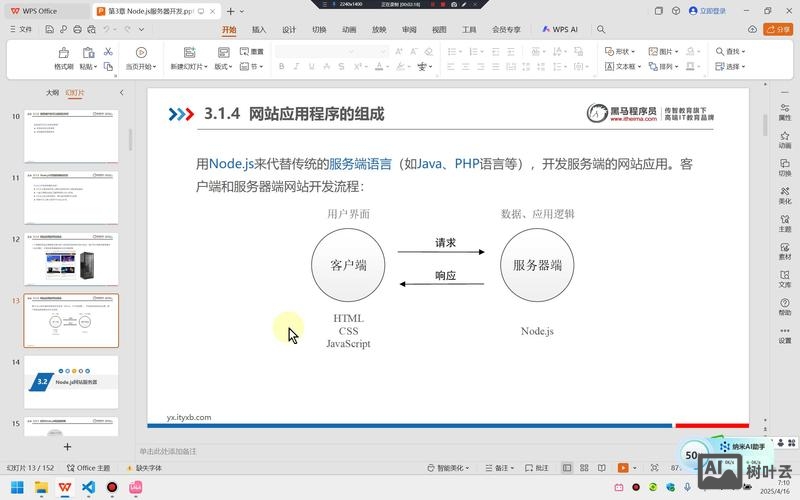Click the Paste (粘贴) clipboard icon
The image size is (800, 500).
(x=88, y=53)
